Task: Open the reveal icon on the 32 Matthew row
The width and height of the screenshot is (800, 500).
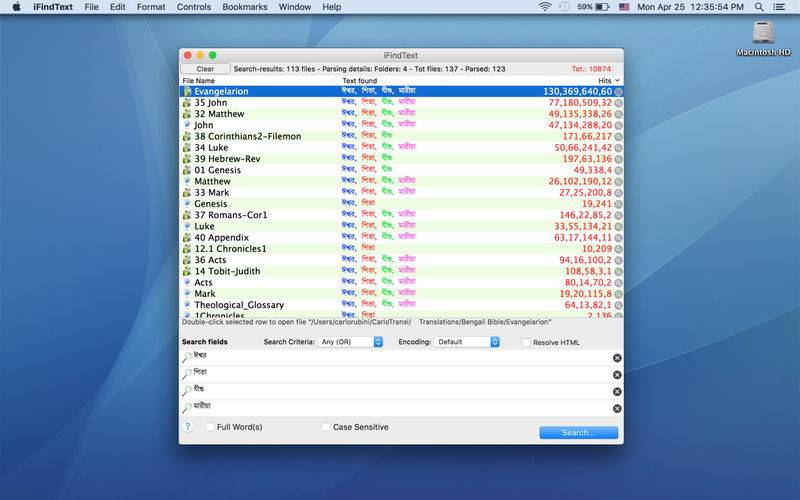Action: pos(618,114)
